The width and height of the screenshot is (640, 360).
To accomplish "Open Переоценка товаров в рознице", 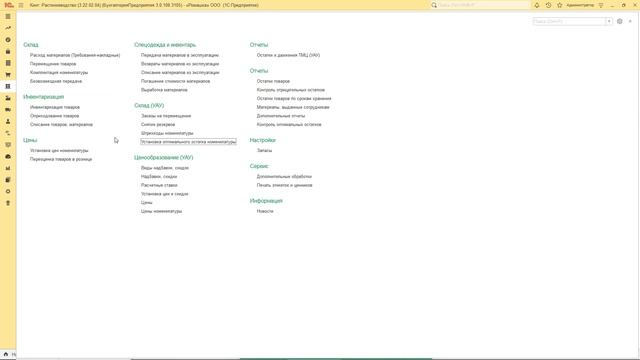I will (x=61, y=159).
